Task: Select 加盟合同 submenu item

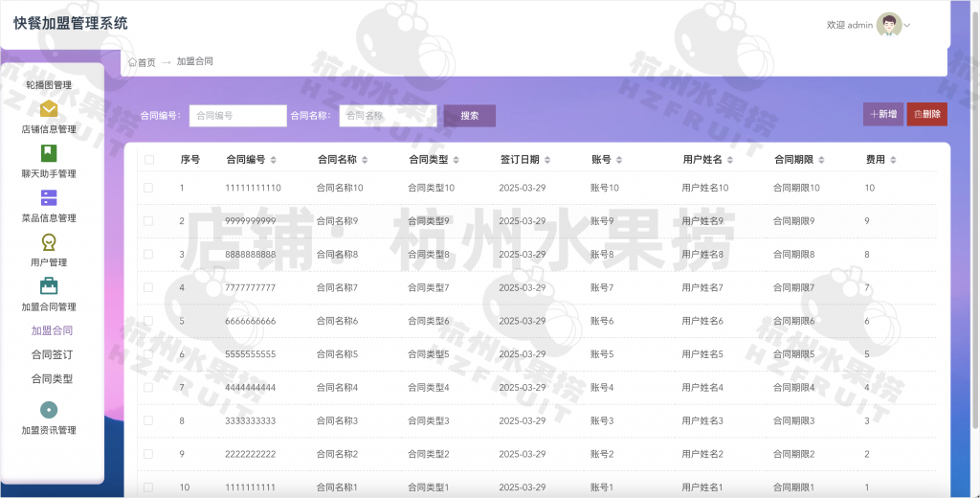Action: pos(52,330)
